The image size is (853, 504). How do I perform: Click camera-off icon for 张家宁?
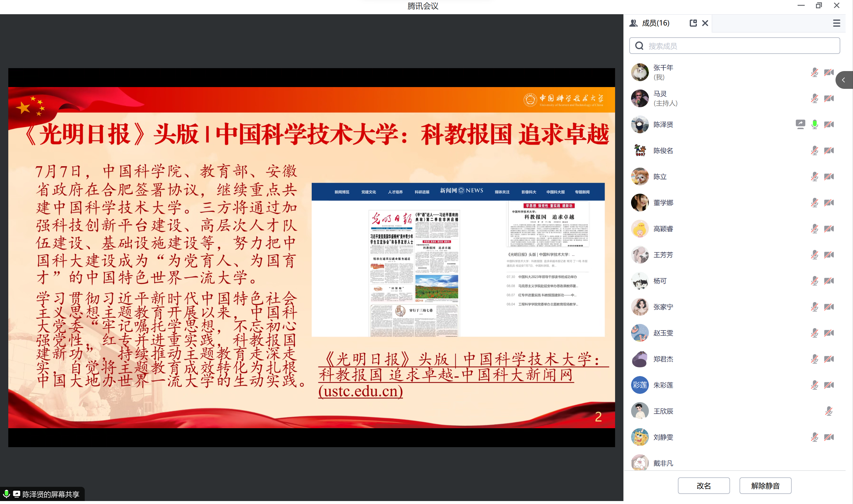[x=828, y=307]
